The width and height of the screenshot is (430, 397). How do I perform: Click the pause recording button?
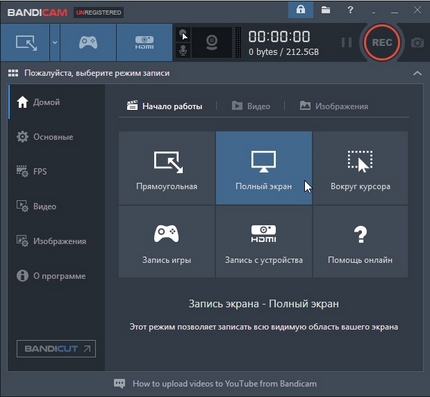tap(346, 43)
